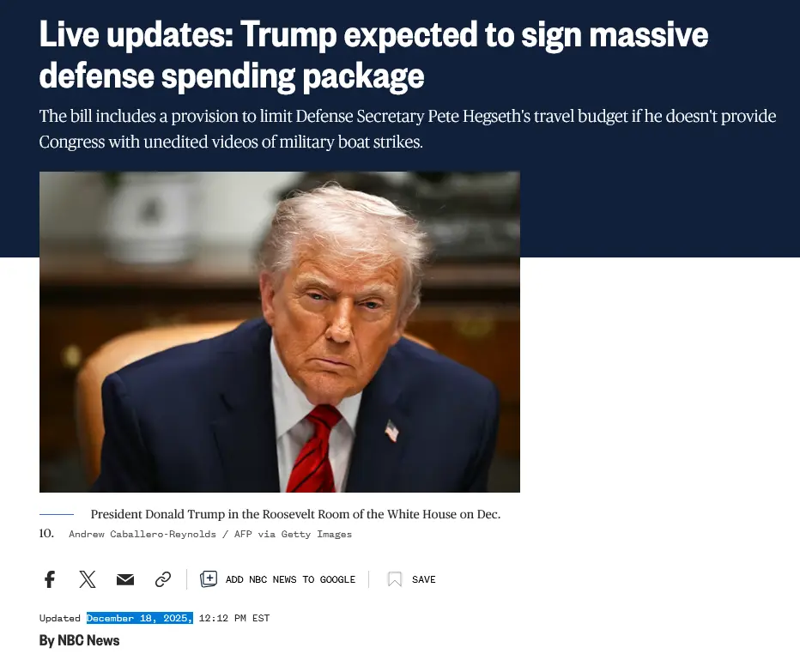Click the 12:12 PM EST timestamp
This screenshot has height=672, width=800.
[x=234, y=618]
